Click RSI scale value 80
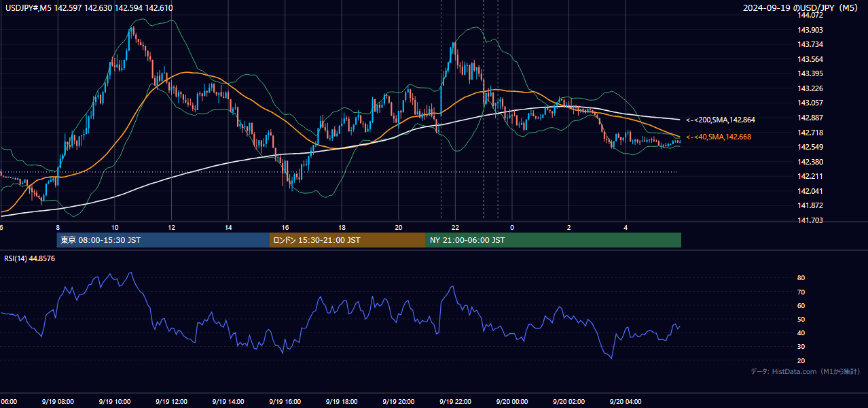 pyautogui.click(x=801, y=278)
